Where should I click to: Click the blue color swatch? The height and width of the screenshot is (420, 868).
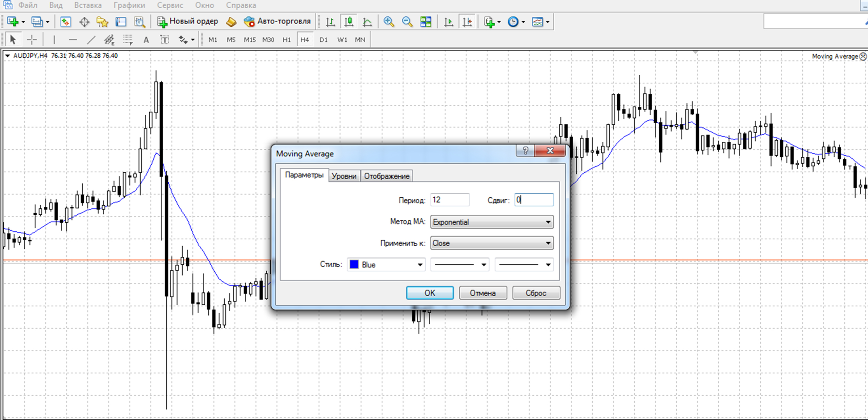click(354, 264)
